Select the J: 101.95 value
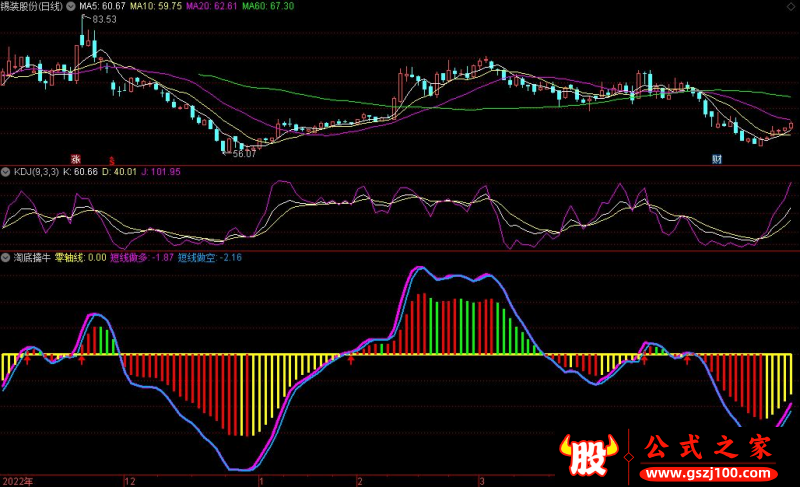Viewport: 800px width, 487px height. [161, 172]
